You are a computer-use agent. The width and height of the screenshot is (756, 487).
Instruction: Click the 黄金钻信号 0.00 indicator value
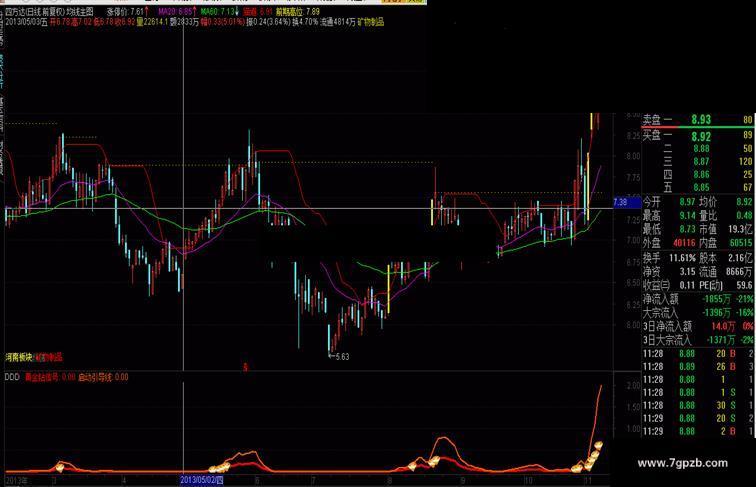[50, 377]
